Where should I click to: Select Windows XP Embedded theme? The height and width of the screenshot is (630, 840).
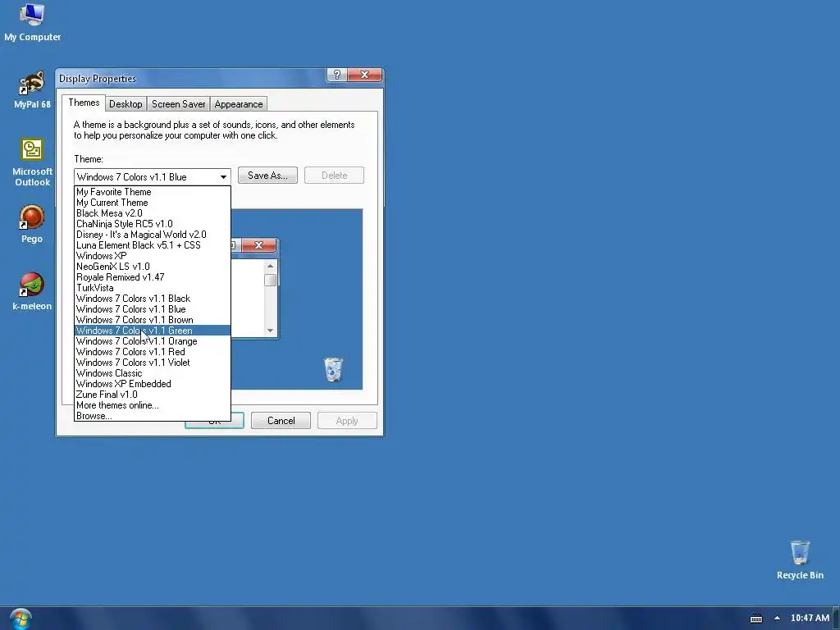tap(152, 384)
